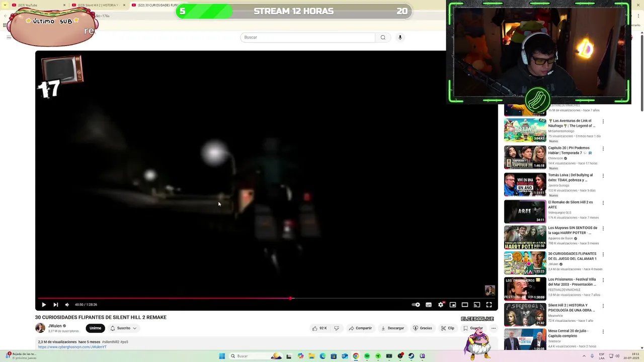
Task: Mute the video volume icon
Action: tap(67, 305)
